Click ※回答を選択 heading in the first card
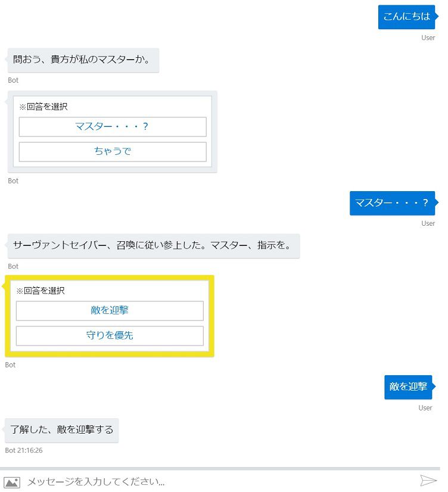Screen dimensions: 448x492 [x=43, y=107]
